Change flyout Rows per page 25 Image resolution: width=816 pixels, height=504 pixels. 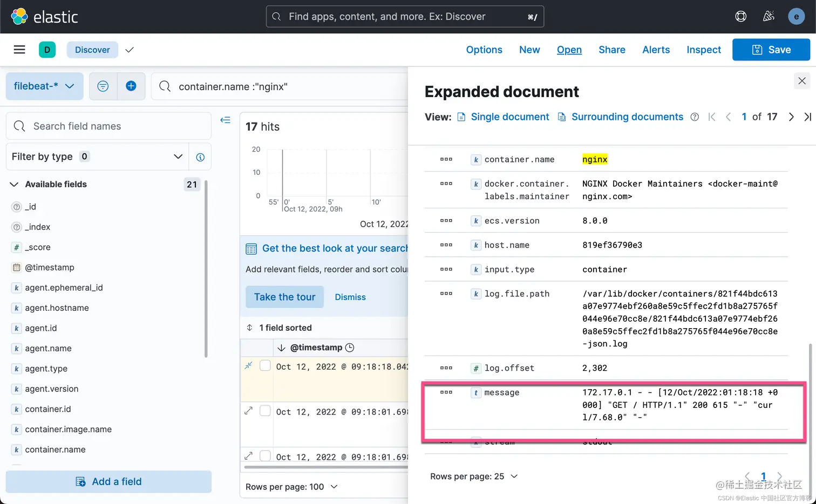(x=474, y=476)
